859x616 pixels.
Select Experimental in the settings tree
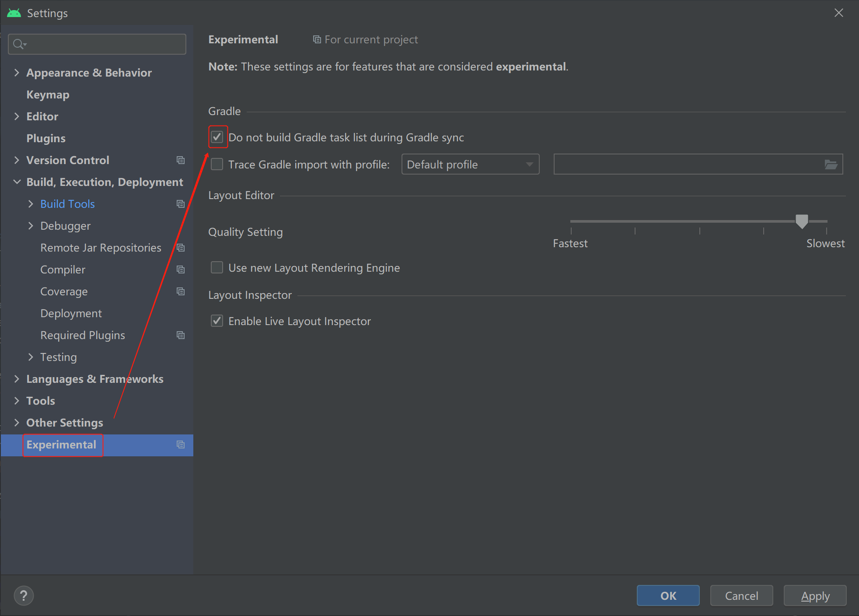click(x=61, y=445)
